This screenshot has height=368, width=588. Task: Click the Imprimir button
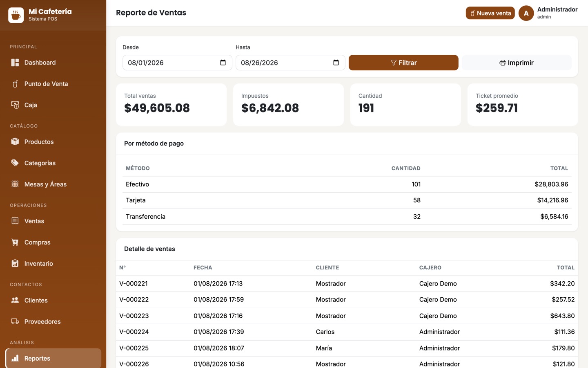[x=517, y=63]
